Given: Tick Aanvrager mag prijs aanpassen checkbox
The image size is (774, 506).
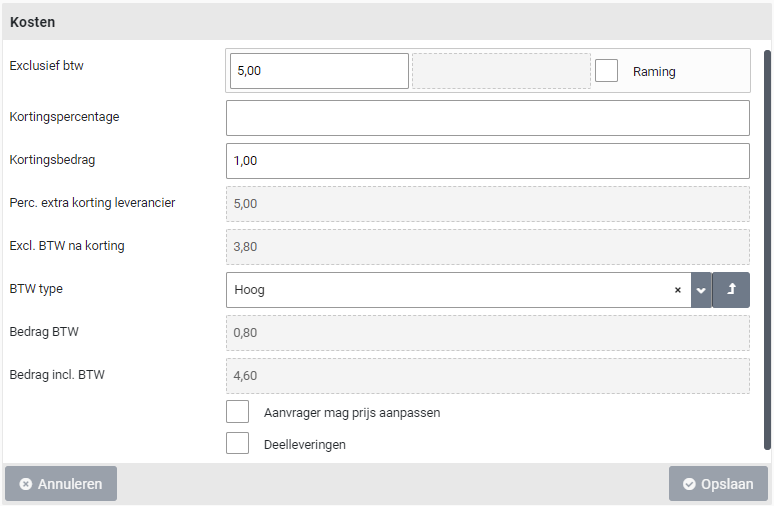Looking at the screenshot, I should 238,412.
